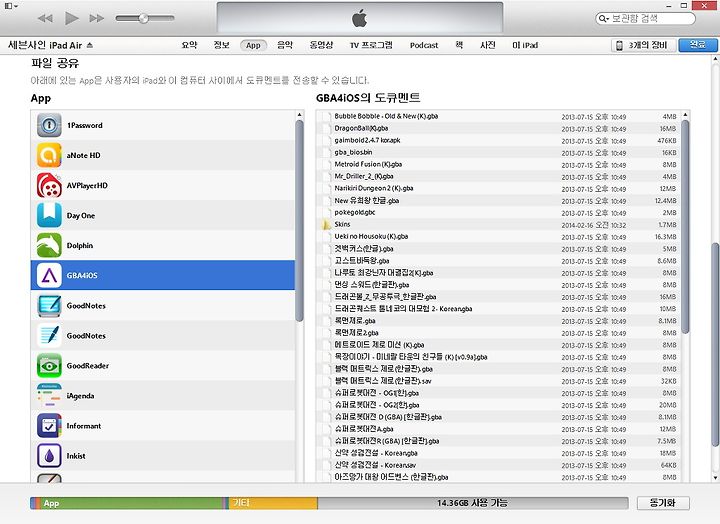Select 록맨제로2.gba file

pyautogui.click(x=498, y=333)
